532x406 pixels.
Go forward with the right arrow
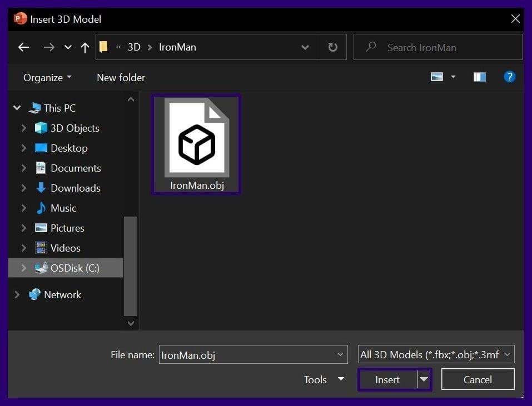point(49,47)
